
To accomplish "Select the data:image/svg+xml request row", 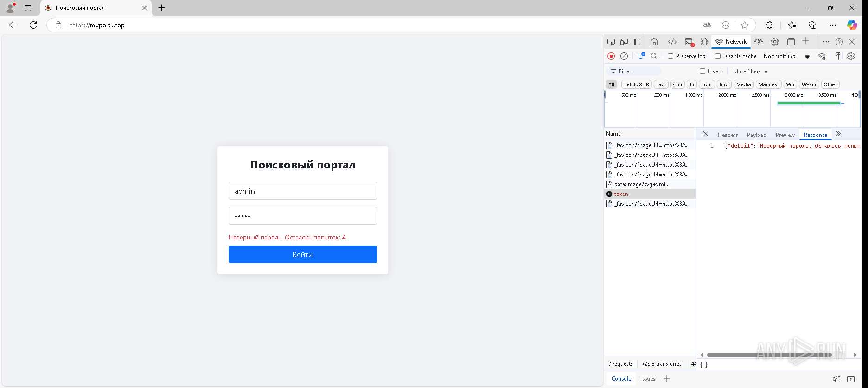I will coord(650,184).
